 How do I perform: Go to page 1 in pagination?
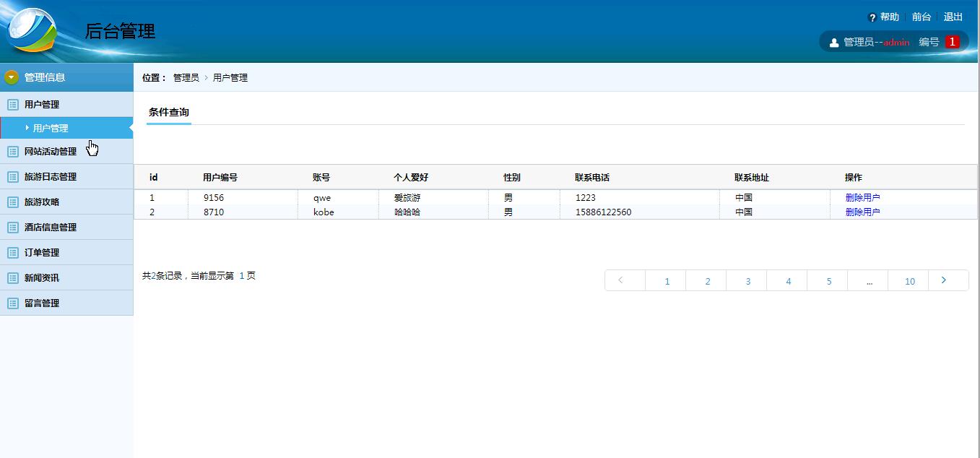tap(667, 281)
